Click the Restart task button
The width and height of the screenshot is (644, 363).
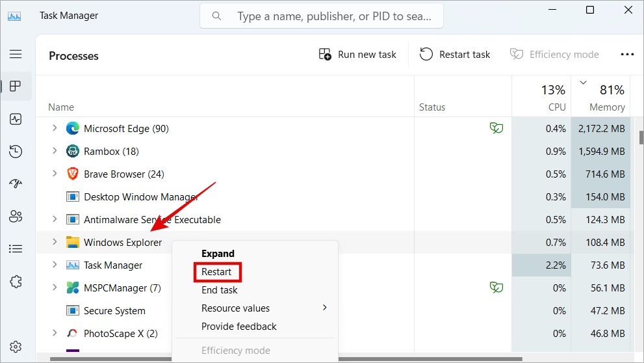coord(455,54)
